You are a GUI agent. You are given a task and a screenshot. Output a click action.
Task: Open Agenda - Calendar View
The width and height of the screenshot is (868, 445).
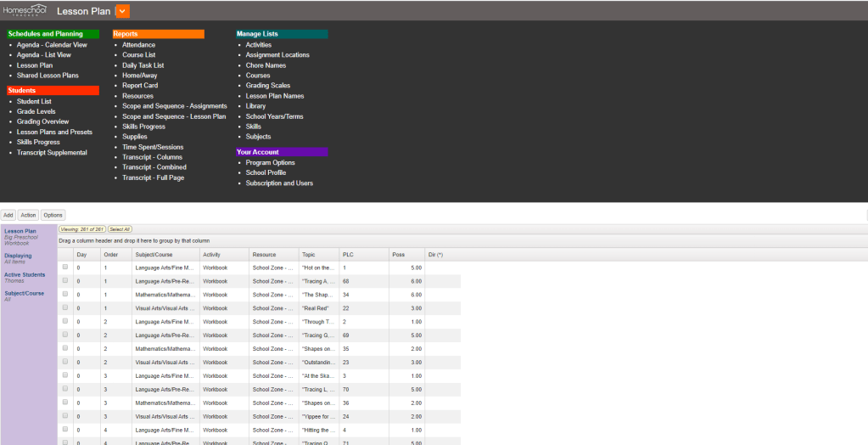coord(52,45)
